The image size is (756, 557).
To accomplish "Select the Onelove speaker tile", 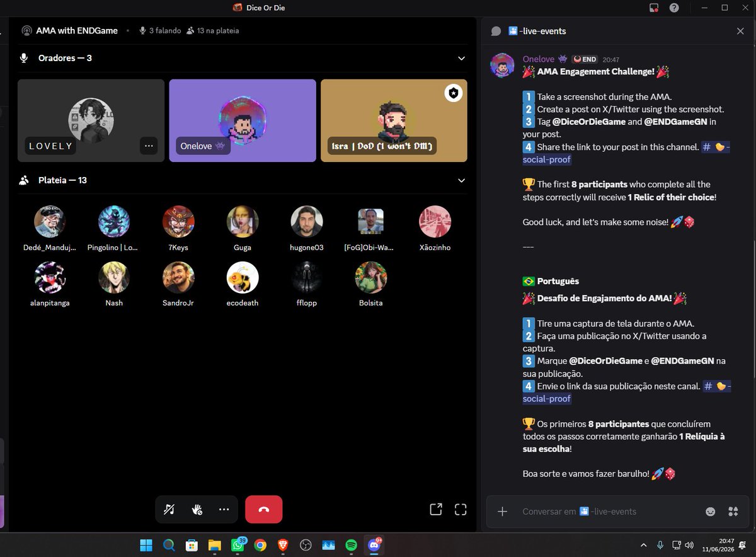I will click(x=243, y=120).
